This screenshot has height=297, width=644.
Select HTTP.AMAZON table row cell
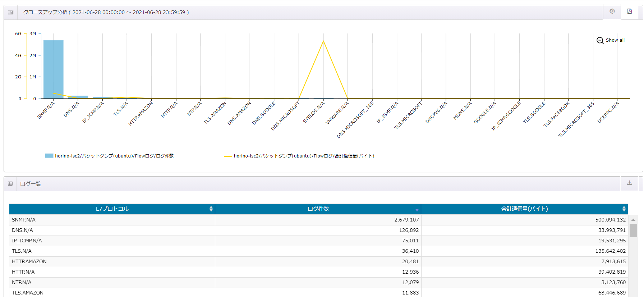coord(112,261)
